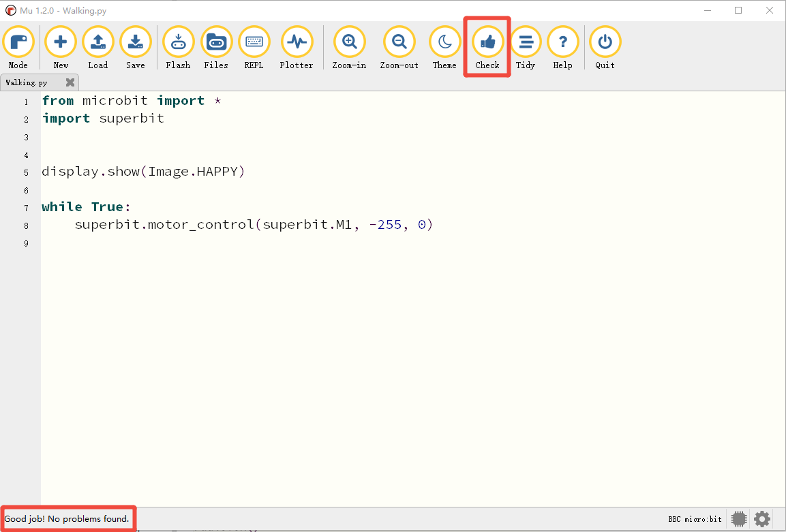Click the 'BBC micro:bit' status bar label
The width and height of the screenshot is (786, 532).
695,520
